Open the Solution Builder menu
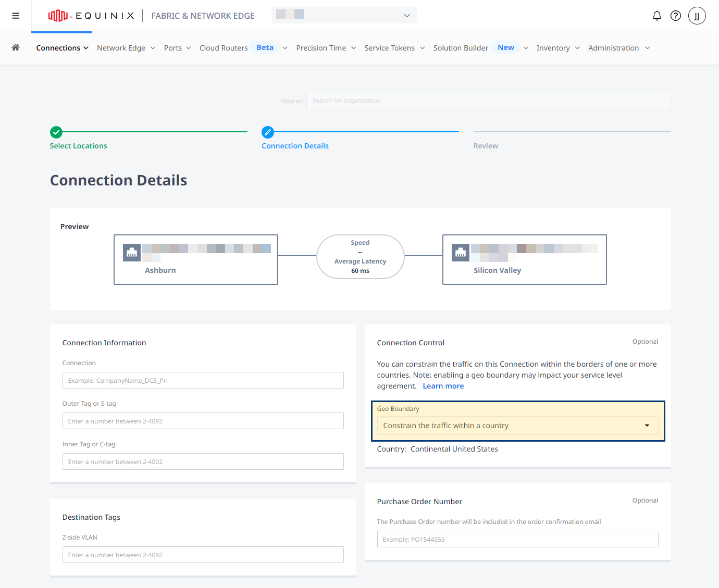This screenshot has height=588, width=719. click(x=461, y=48)
